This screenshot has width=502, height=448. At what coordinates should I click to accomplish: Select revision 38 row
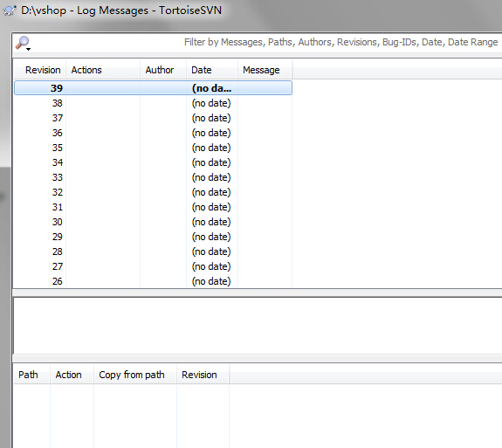coord(153,103)
